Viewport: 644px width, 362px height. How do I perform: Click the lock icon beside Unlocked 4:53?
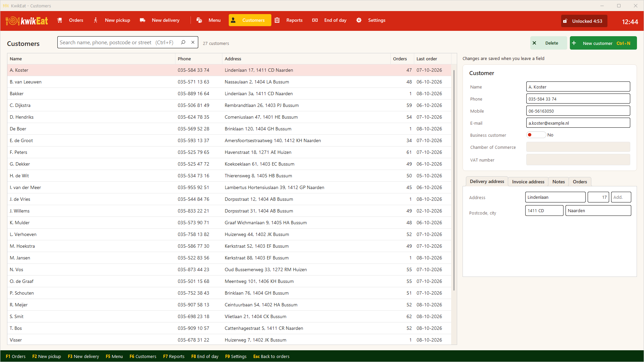[x=565, y=21]
